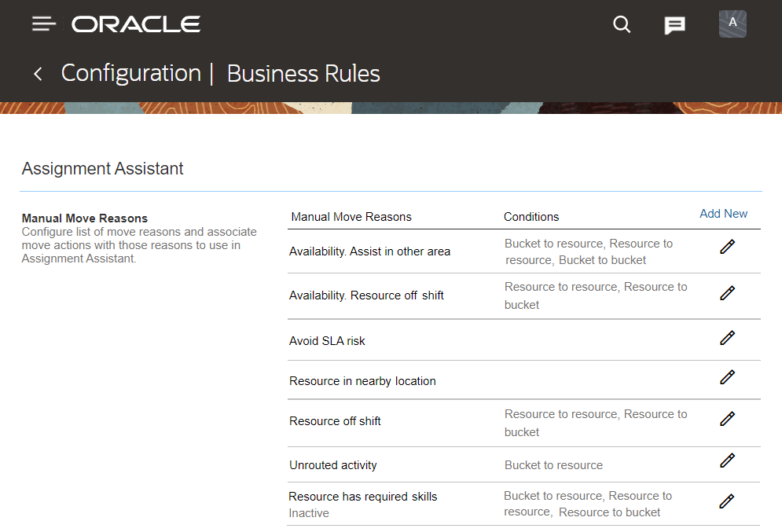Click the Business Rules page title
Screen dimensions: 782x532
click(x=303, y=74)
